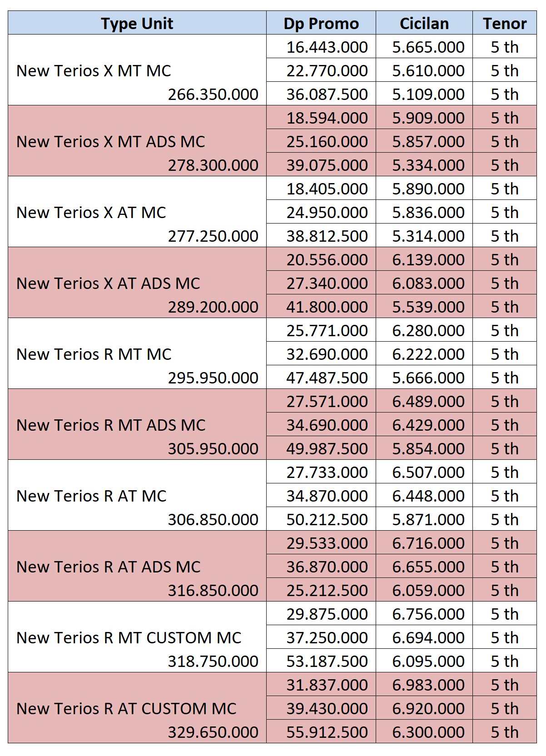
Task: Select the 5.665.000 Cicilan cell
Action: (428, 47)
